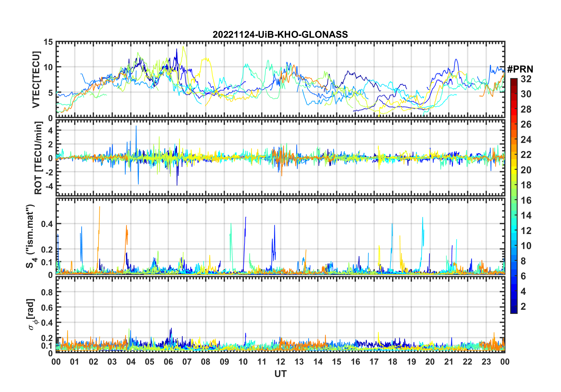Image resolution: width=561 pixels, height=392 pixels.
Task: Click colorbar tick label 24
Action: (x=526, y=140)
